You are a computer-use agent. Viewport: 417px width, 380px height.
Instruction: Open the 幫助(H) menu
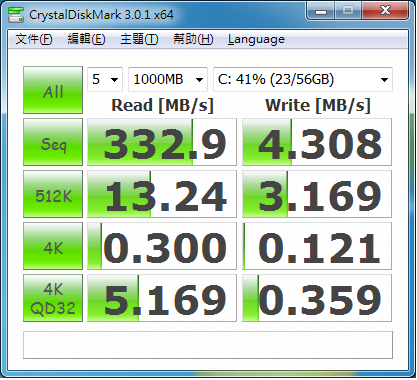[193, 39]
